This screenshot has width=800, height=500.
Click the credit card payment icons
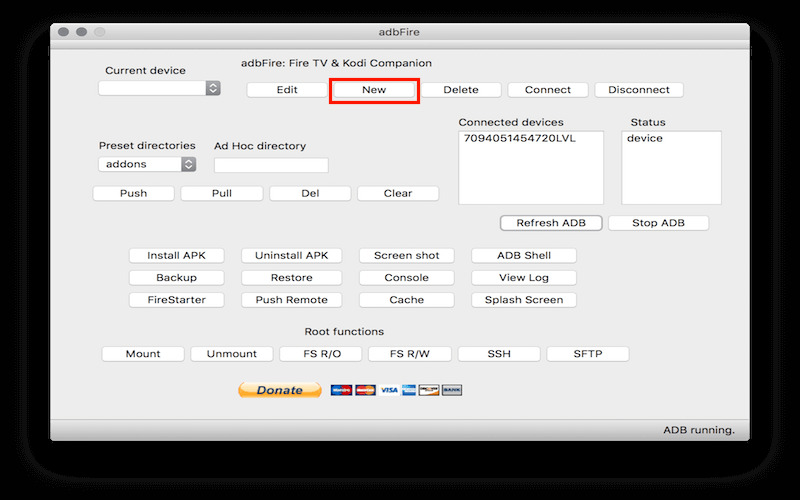pyautogui.click(x=396, y=390)
